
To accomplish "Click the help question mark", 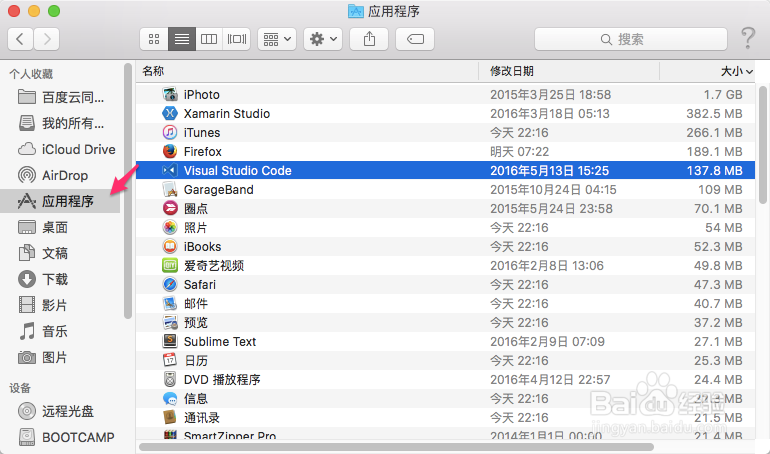I will pos(748,38).
